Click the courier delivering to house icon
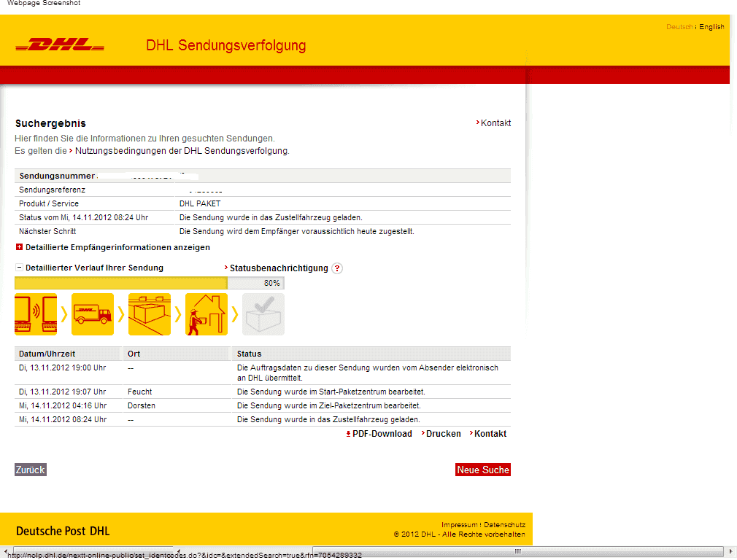This screenshot has width=737, height=560. tap(207, 314)
